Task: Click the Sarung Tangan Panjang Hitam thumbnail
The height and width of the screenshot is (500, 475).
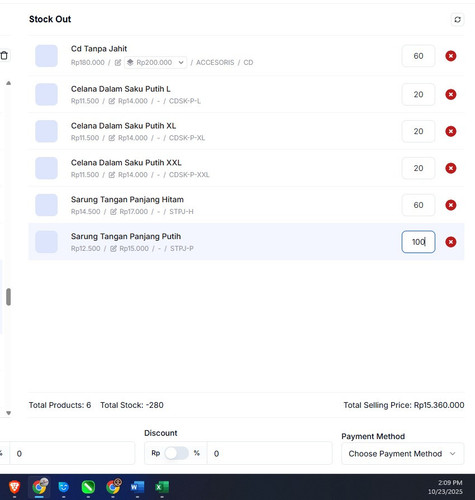Action: (x=46, y=205)
